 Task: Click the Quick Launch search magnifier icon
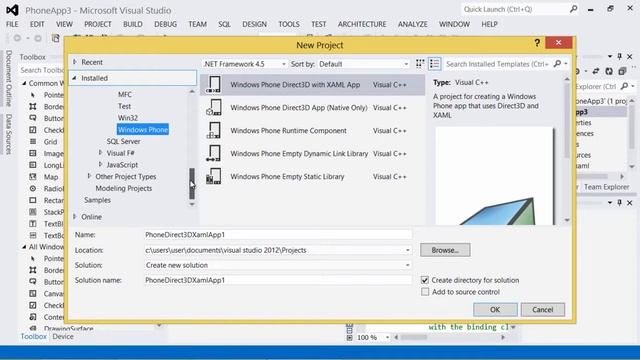pyautogui.click(x=573, y=9)
